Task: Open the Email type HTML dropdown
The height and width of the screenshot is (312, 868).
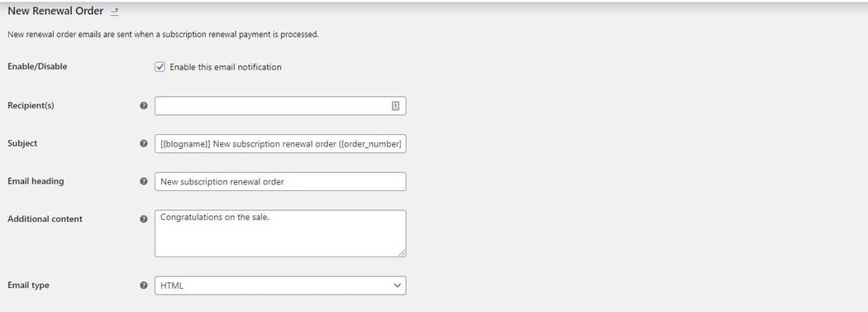Action: 280,286
